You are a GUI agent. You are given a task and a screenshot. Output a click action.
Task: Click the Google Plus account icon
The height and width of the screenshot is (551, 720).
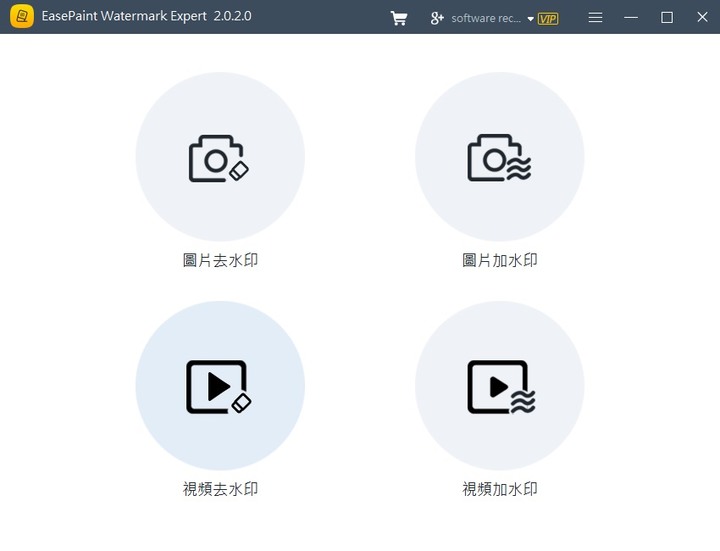point(437,18)
